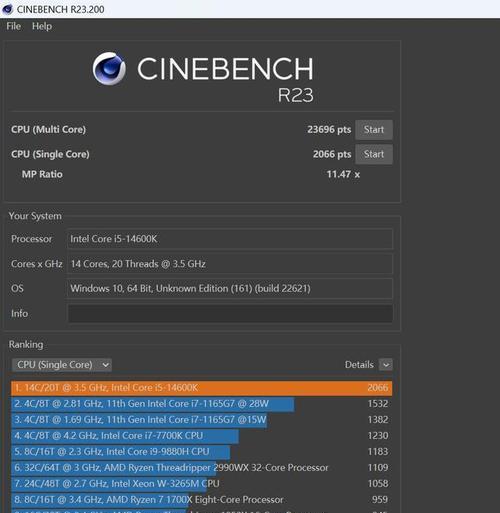Click the OS field Windows 10
Viewport: 500px width, 513px height.
point(230,289)
